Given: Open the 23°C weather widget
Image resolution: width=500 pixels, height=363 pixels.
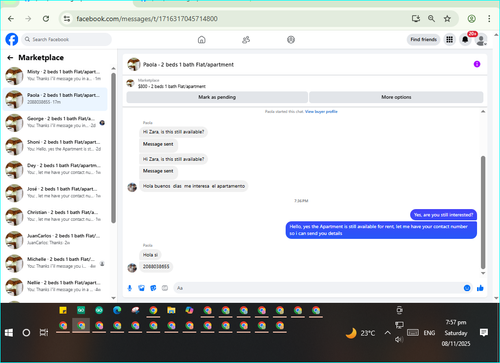Looking at the screenshot, I should (360, 333).
